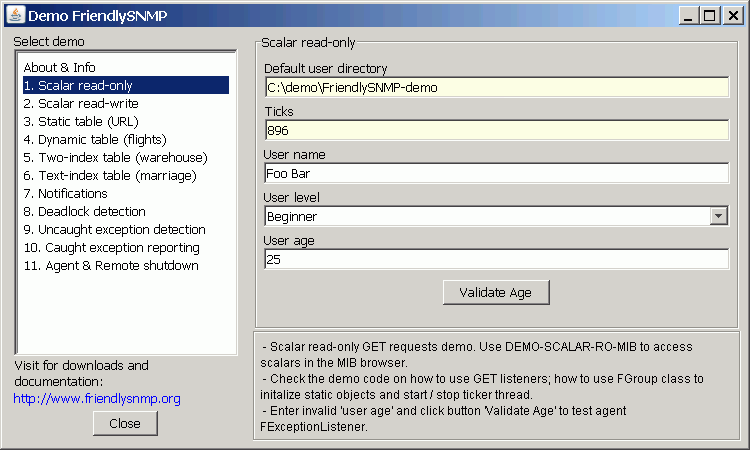The height and width of the screenshot is (450, 750).
Task: Open the User level combo box
Action: [x=496, y=216]
